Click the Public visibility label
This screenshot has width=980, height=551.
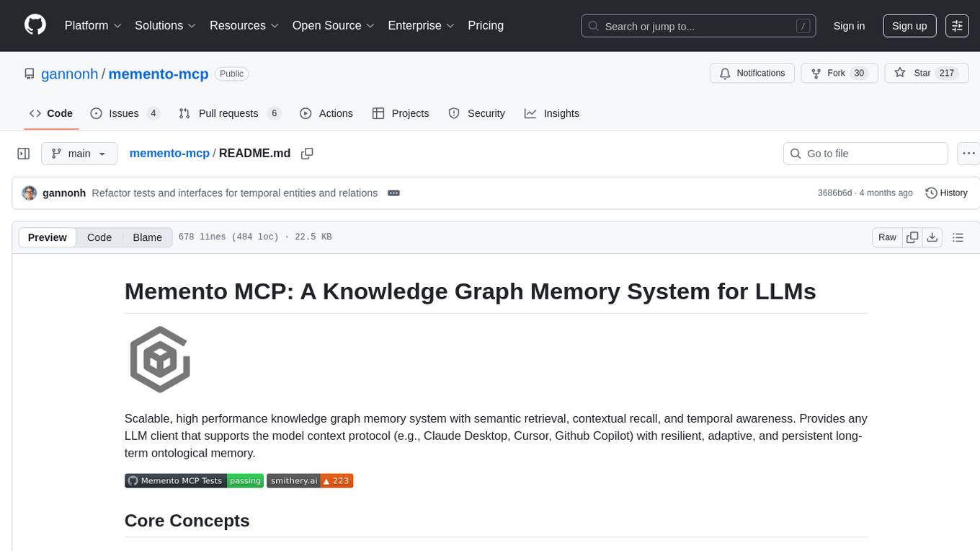tap(232, 74)
